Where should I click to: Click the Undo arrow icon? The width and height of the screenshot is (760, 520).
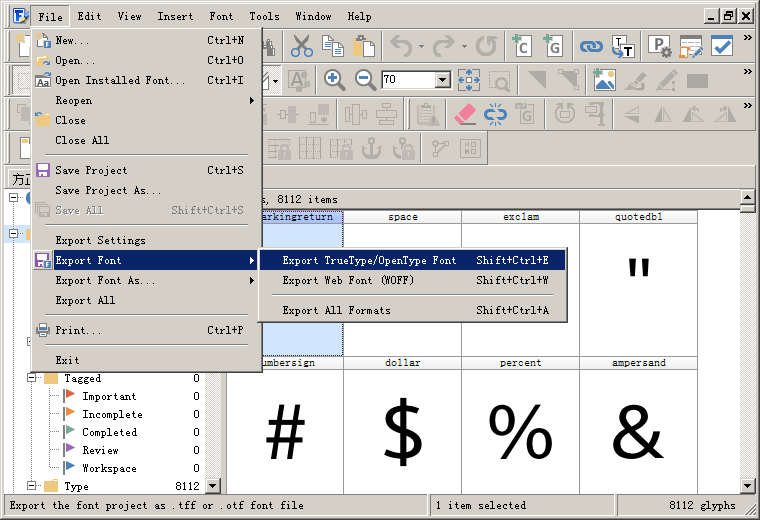(x=401, y=47)
